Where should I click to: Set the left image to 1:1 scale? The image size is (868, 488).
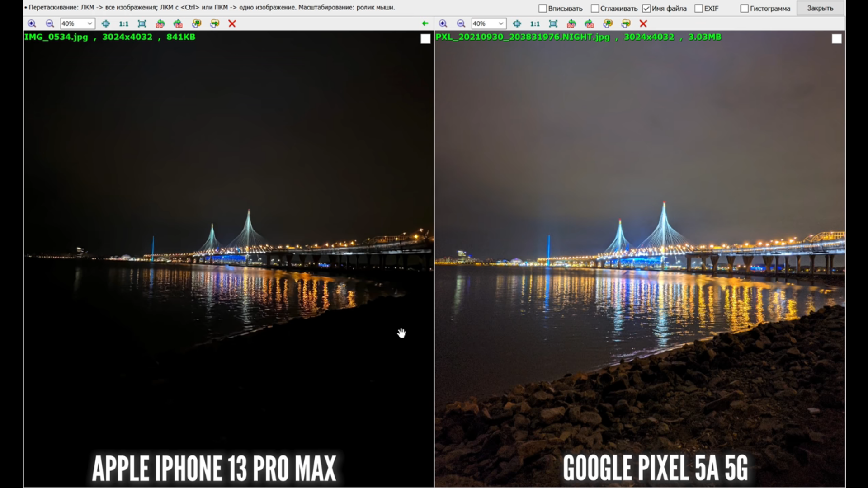coord(123,23)
